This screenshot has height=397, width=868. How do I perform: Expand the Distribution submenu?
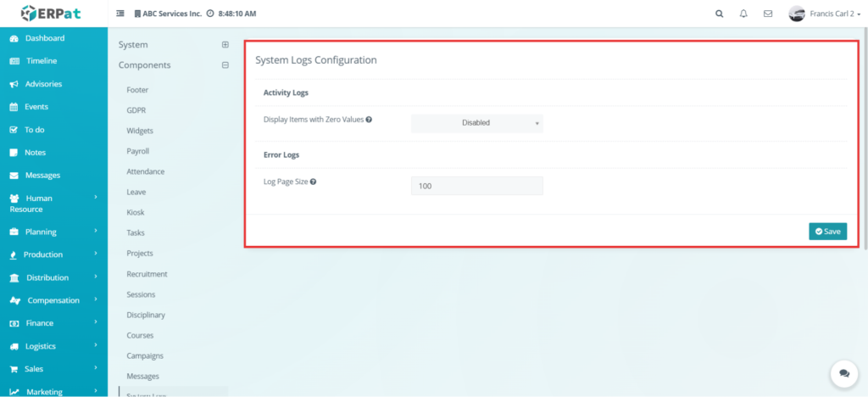pos(96,277)
